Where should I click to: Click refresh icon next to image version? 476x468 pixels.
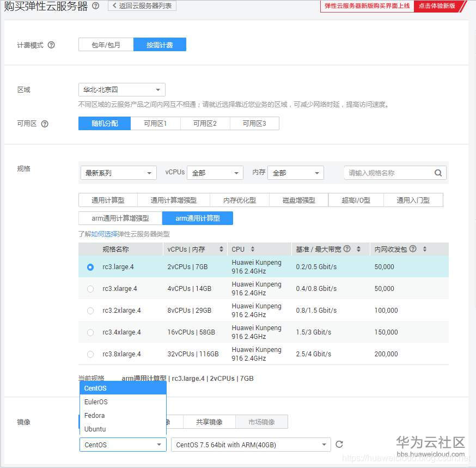point(339,445)
